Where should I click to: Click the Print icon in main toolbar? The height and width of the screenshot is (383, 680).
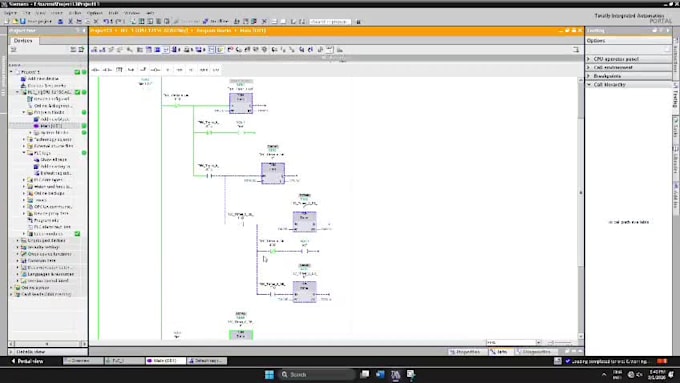60,21
